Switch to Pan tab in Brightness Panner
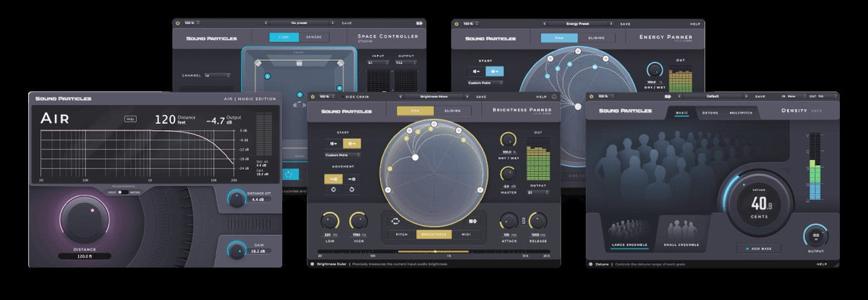The image size is (868, 300). click(x=415, y=111)
